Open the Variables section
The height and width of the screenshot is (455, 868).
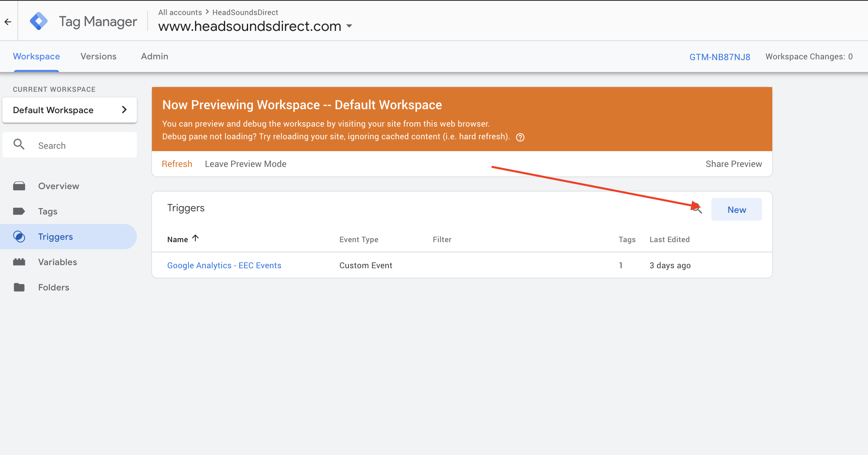pos(58,262)
